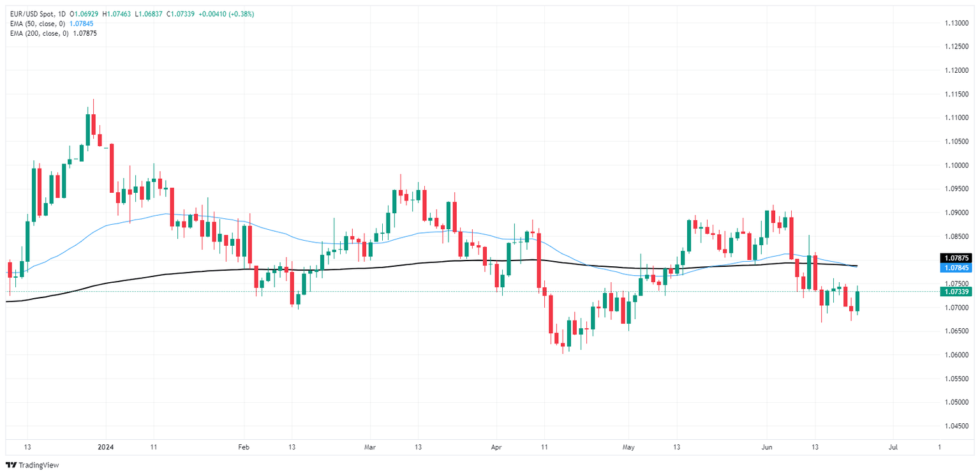This screenshot has height=475, width=980.
Task: Click the Feb label on time axis
Action: click(x=242, y=448)
